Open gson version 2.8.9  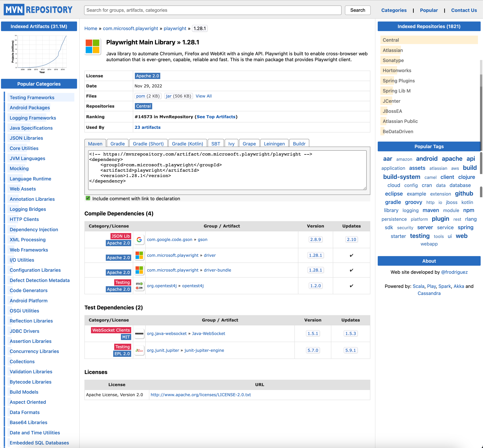315,239
